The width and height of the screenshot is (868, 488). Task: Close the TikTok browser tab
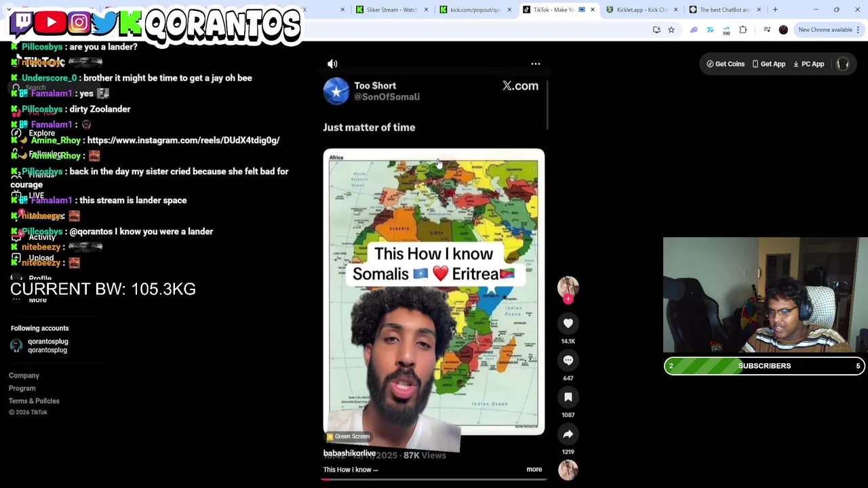point(593,9)
